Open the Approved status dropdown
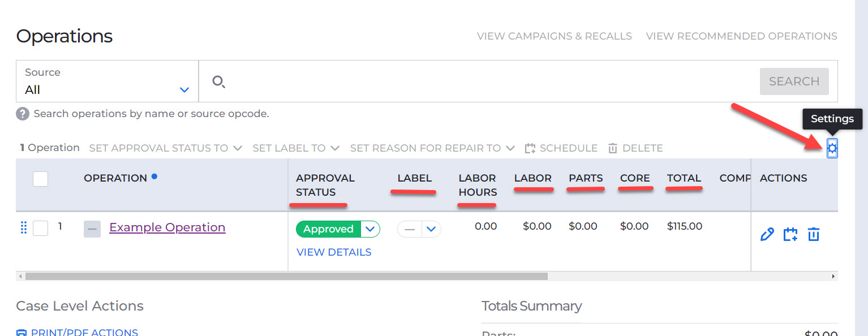The width and height of the screenshot is (868, 336). click(x=371, y=229)
